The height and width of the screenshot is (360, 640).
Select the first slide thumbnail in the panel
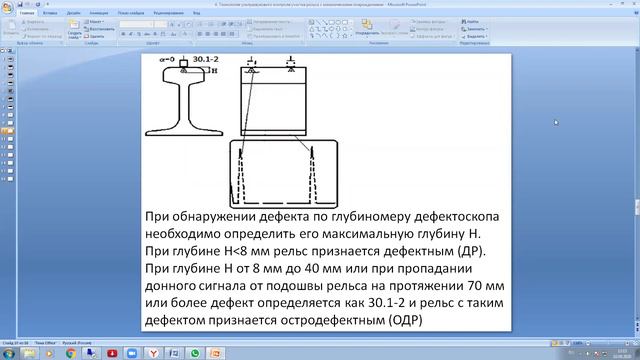10,60
